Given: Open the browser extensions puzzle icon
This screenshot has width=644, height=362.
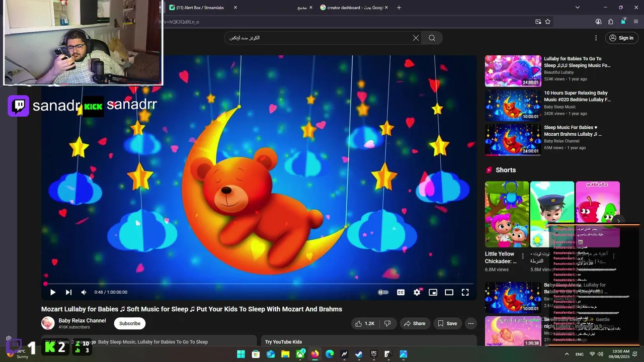Looking at the screenshot, I should 610,22.
